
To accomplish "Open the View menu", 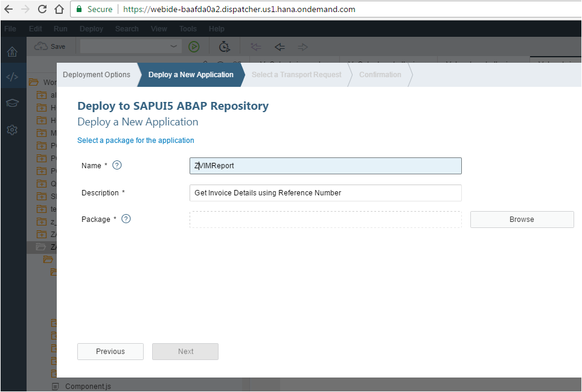I will (x=159, y=29).
